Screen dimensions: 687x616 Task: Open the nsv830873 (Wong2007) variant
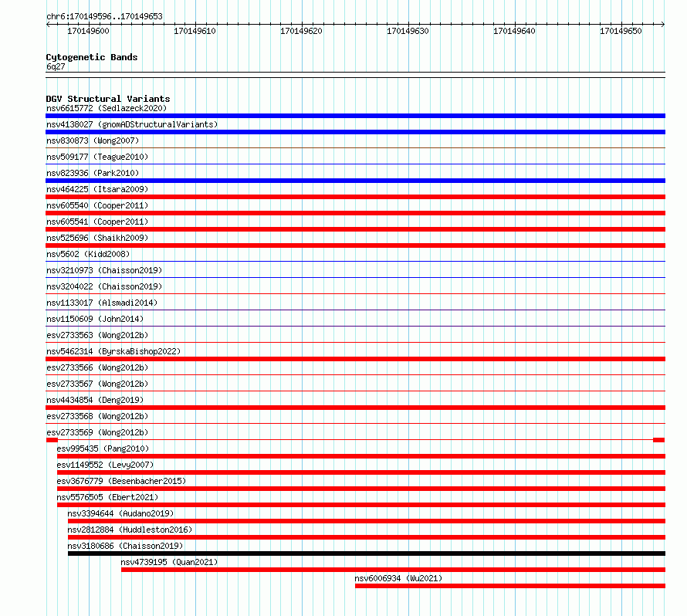(x=93, y=140)
